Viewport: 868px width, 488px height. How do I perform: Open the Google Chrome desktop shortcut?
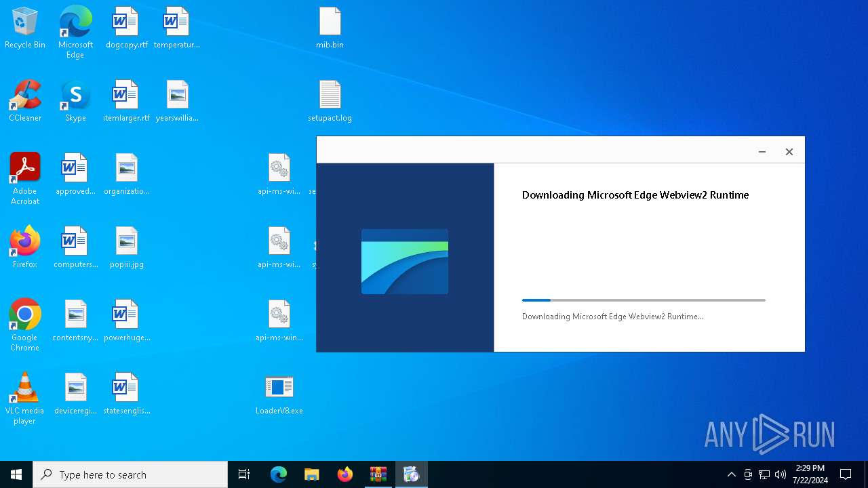(x=25, y=325)
